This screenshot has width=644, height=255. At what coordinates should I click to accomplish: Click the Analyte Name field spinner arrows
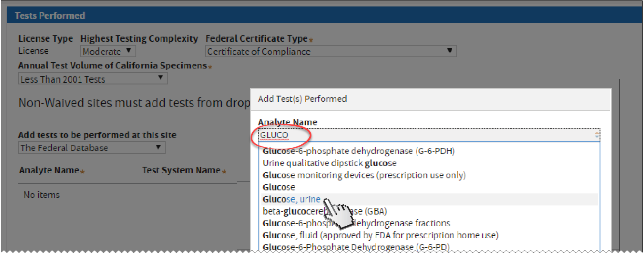[x=597, y=135]
